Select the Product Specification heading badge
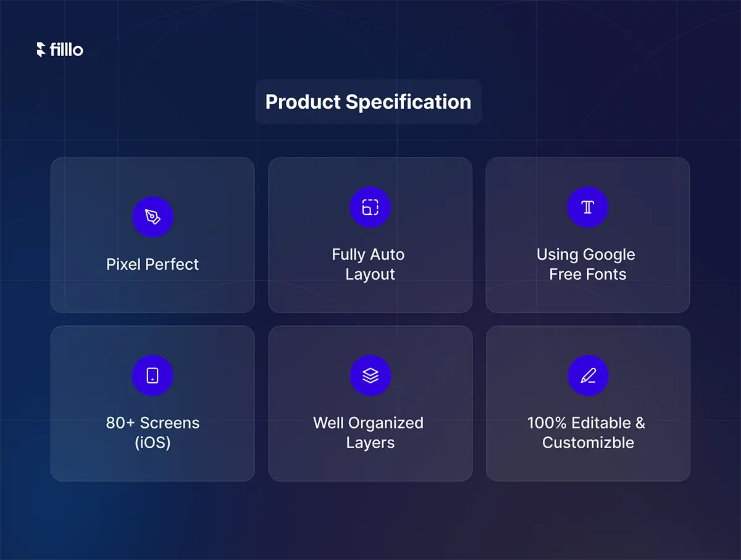The height and width of the screenshot is (560, 741). (369, 102)
